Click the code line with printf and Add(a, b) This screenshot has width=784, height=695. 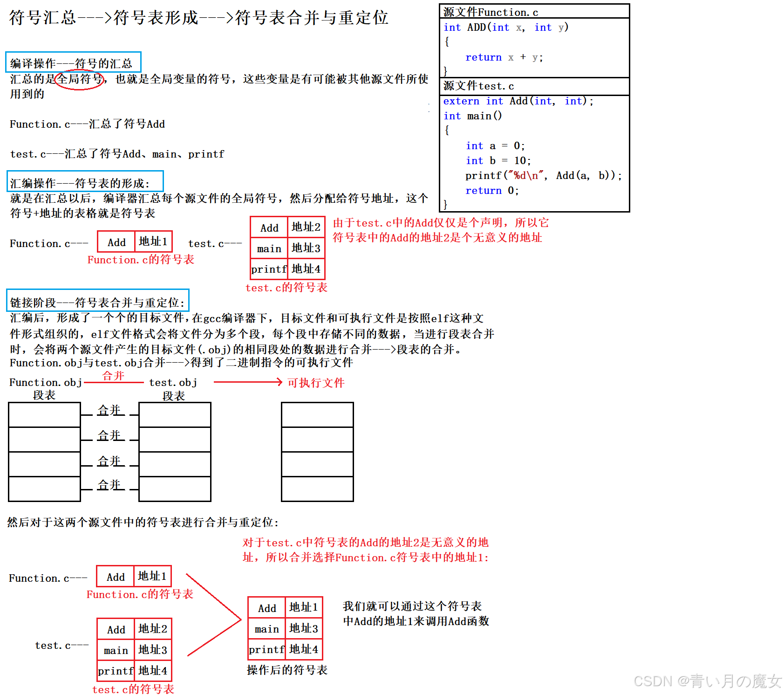coord(544,176)
